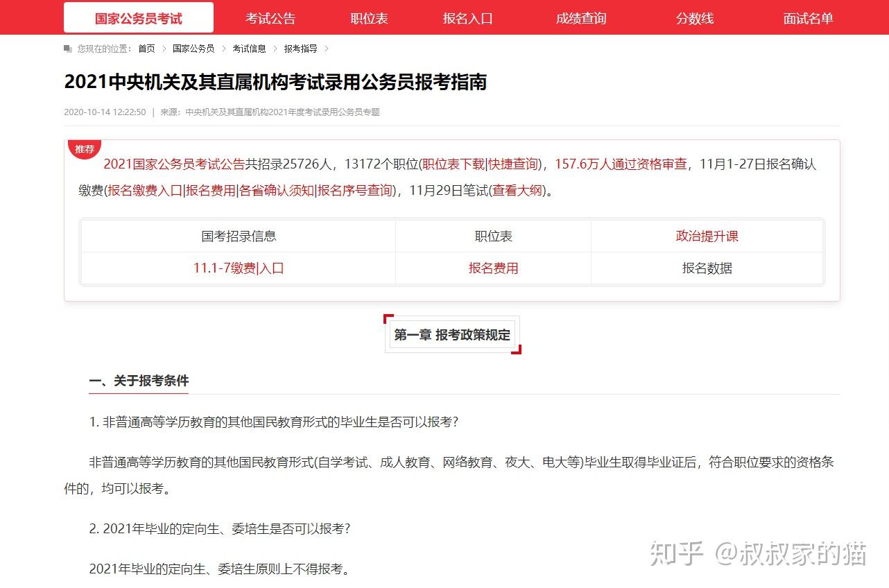Open 2021国家公务员考试公告 link
The height and width of the screenshot is (588, 889).
[x=174, y=164]
